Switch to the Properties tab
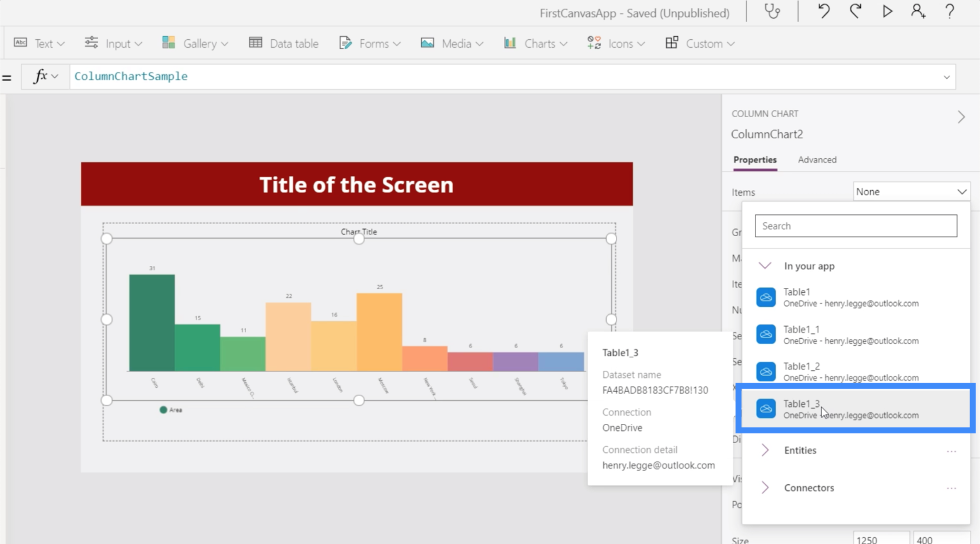Screen dimensions: 980x544 tap(755, 160)
